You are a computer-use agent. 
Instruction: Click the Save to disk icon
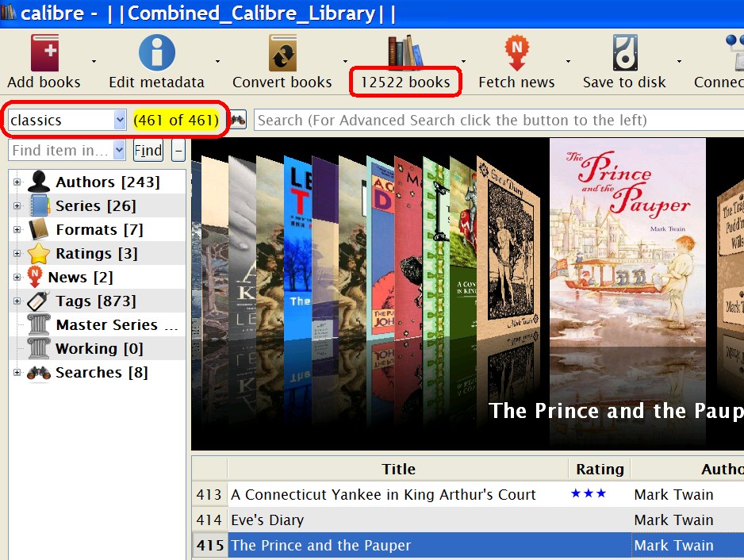[624, 52]
